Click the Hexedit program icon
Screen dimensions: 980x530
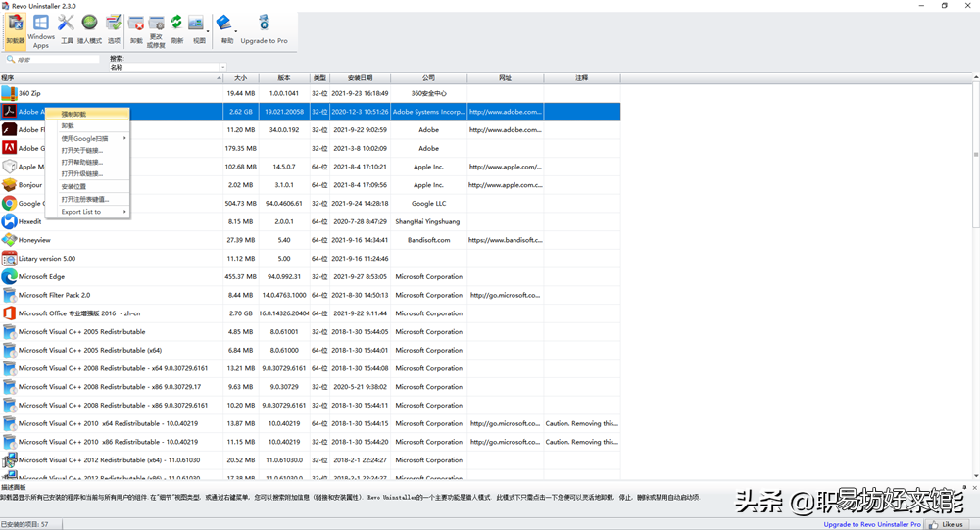[x=9, y=221]
